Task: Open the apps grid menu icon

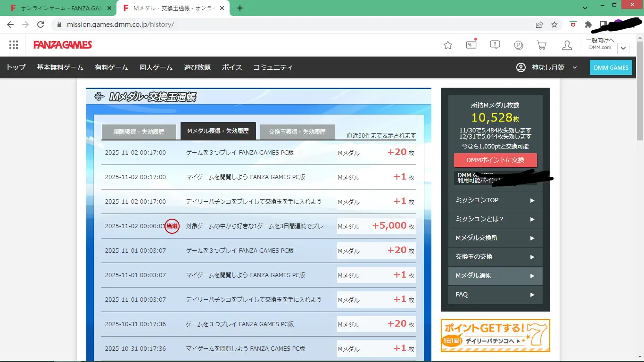Action: (14, 45)
